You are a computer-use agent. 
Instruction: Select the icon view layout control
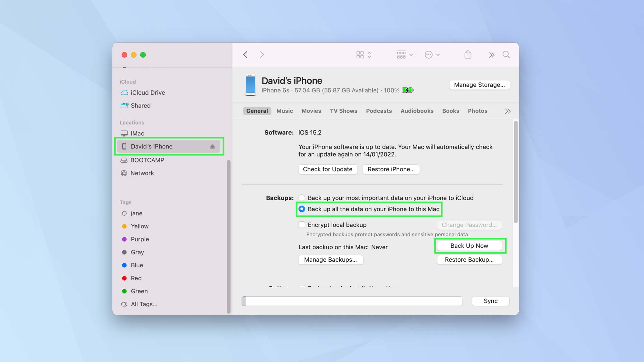[x=360, y=55]
